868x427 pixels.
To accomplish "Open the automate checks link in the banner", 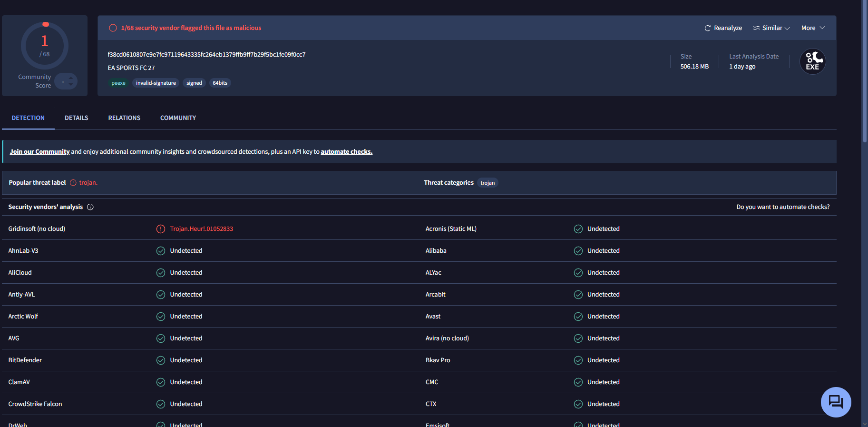I will tap(347, 152).
